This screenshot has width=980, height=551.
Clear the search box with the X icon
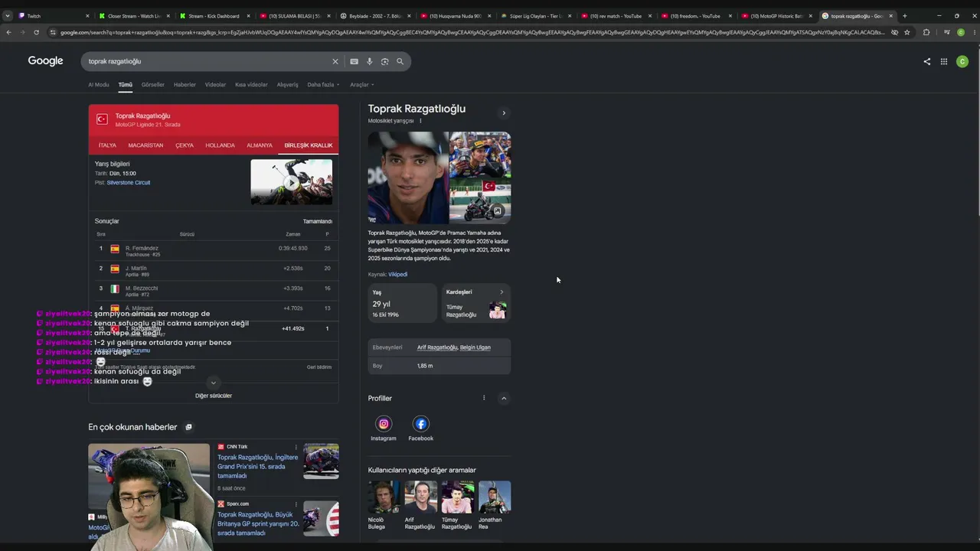335,61
